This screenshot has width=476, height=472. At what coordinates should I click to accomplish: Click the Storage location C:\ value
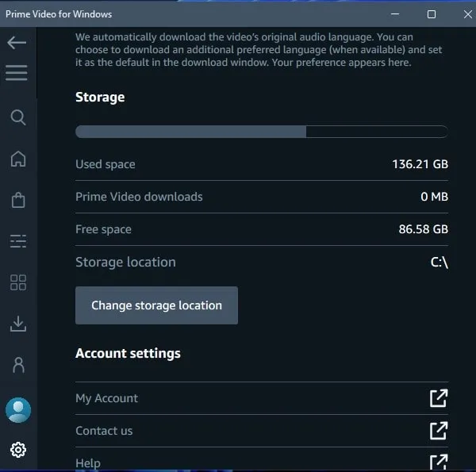[440, 262]
